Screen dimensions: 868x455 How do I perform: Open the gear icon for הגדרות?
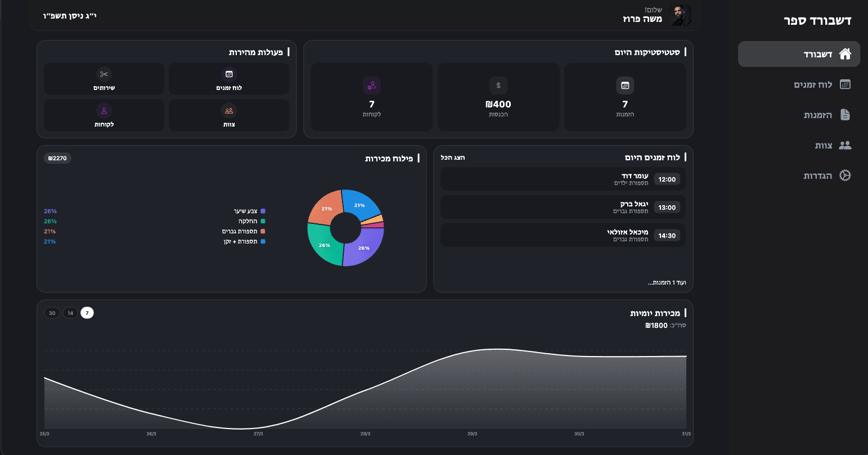845,175
